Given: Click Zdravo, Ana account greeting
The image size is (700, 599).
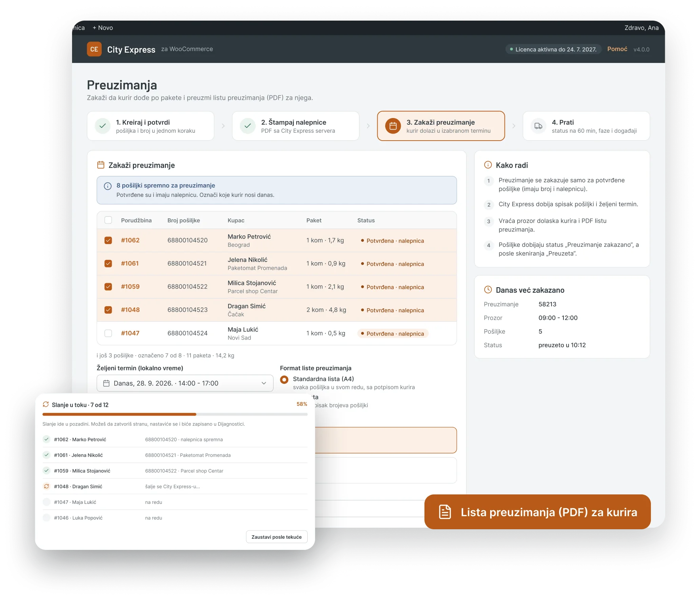Looking at the screenshot, I should tap(641, 28).
